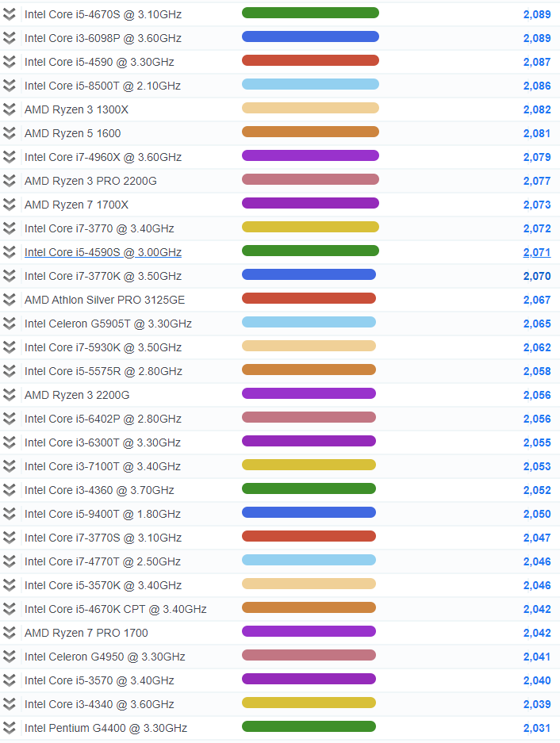This screenshot has height=743, width=560.
Task: Click the score 2,055 for i3-6300T
Action: point(537,442)
